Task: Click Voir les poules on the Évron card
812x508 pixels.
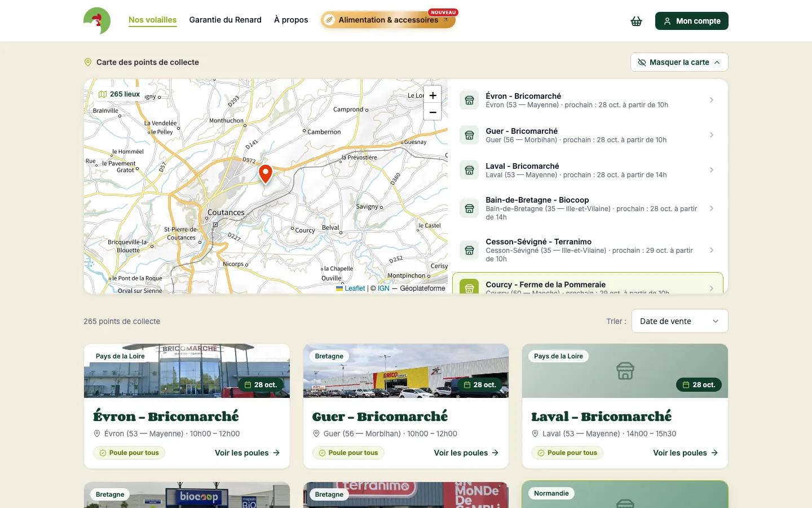Action: coord(247,453)
